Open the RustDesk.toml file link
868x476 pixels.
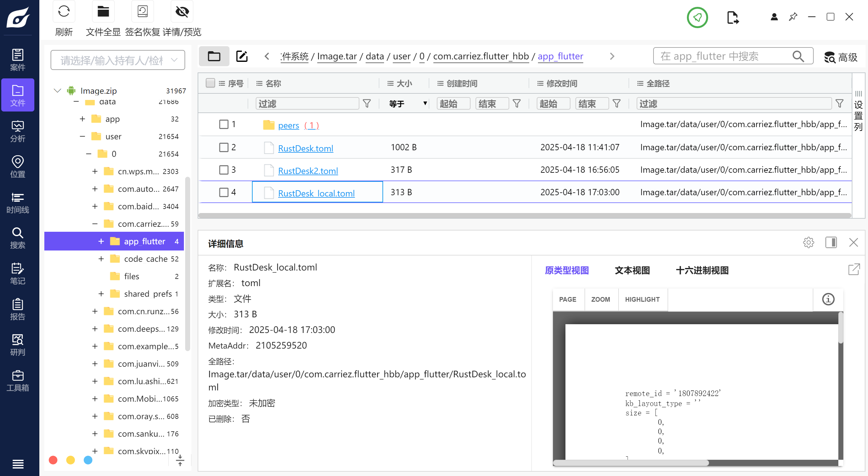(306, 148)
